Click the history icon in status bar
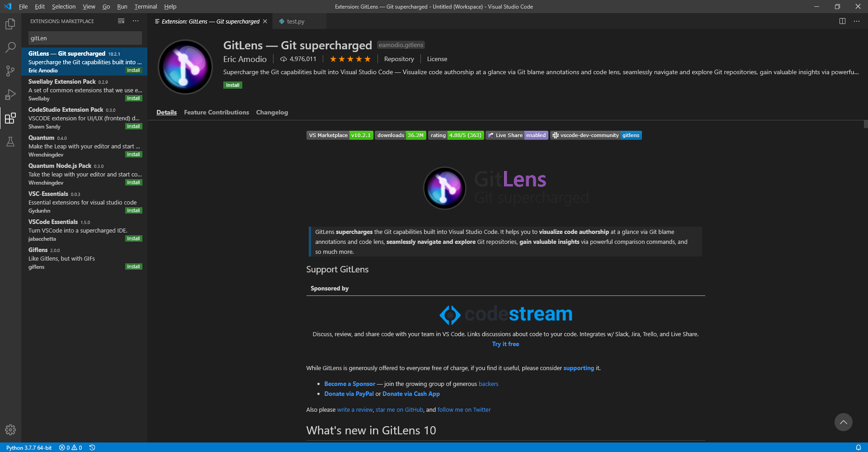The image size is (868, 452). tap(92, 447)
